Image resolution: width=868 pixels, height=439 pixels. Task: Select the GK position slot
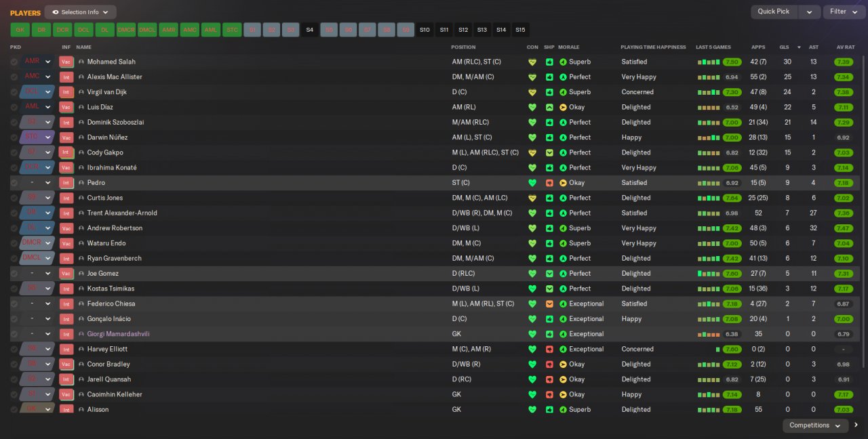pyautogui.click(x=20, y=30)
